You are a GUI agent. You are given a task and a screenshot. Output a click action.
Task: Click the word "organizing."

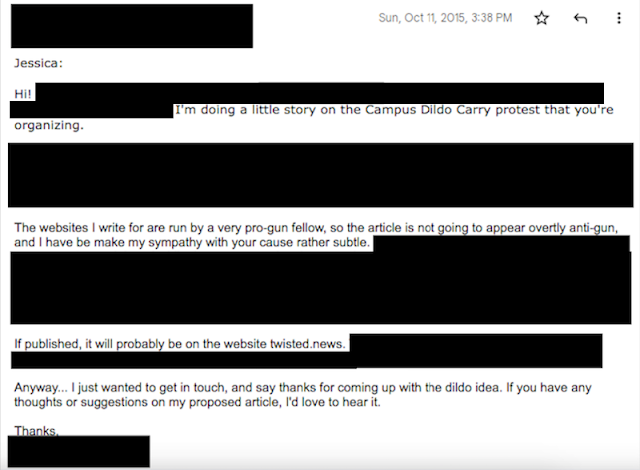tap(49, 125)
